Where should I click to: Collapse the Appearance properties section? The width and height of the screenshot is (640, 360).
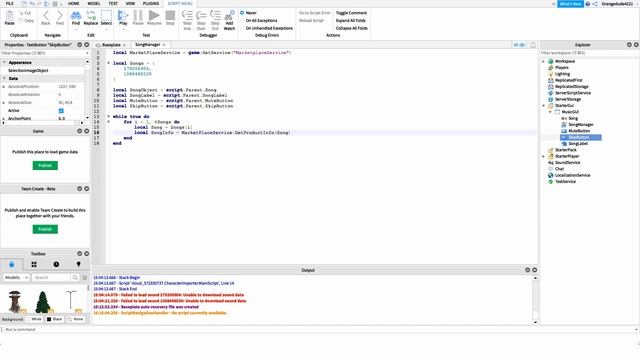click(4, 62)
